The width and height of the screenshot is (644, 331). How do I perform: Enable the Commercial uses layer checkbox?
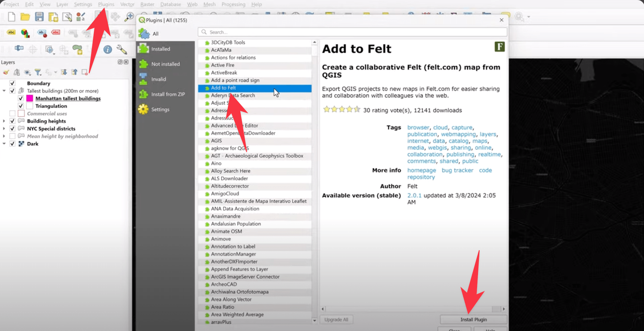click(x=12, y=113)
